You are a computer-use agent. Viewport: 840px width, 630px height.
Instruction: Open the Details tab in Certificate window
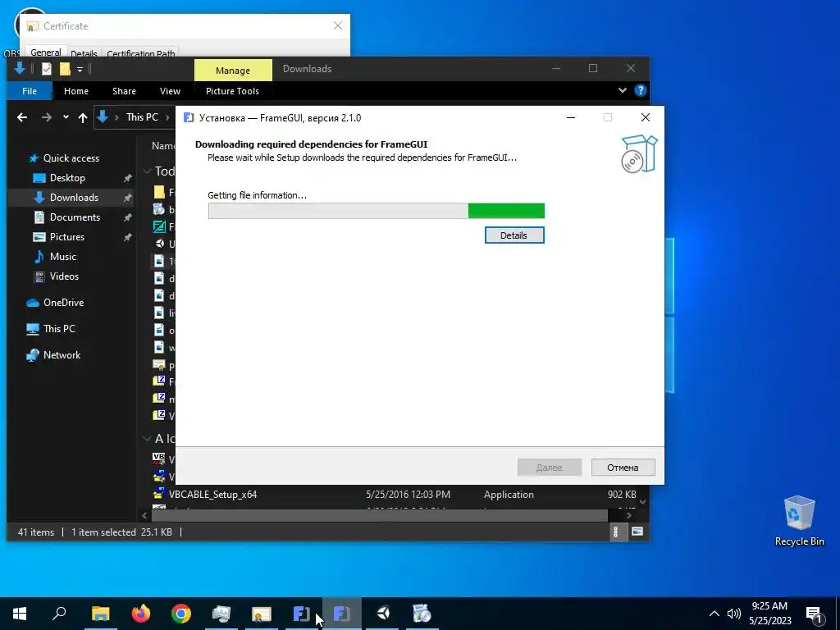84,53
